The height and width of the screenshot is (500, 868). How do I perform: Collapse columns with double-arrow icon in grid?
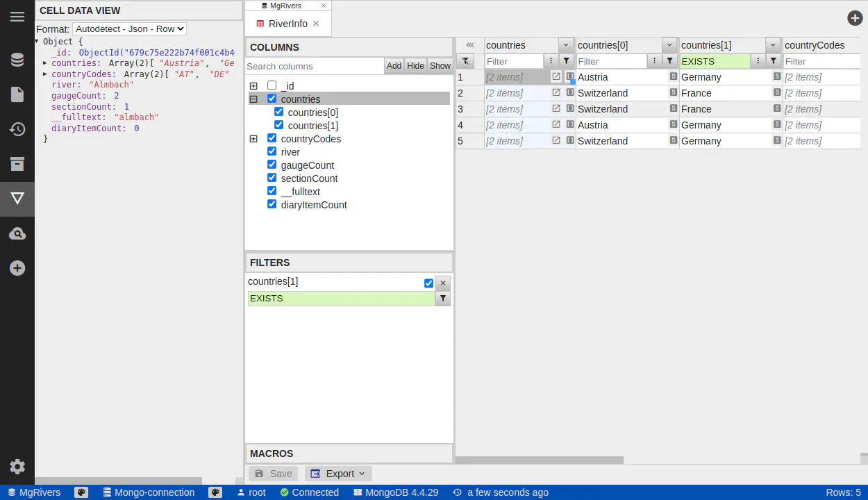[x=470, y=45]
